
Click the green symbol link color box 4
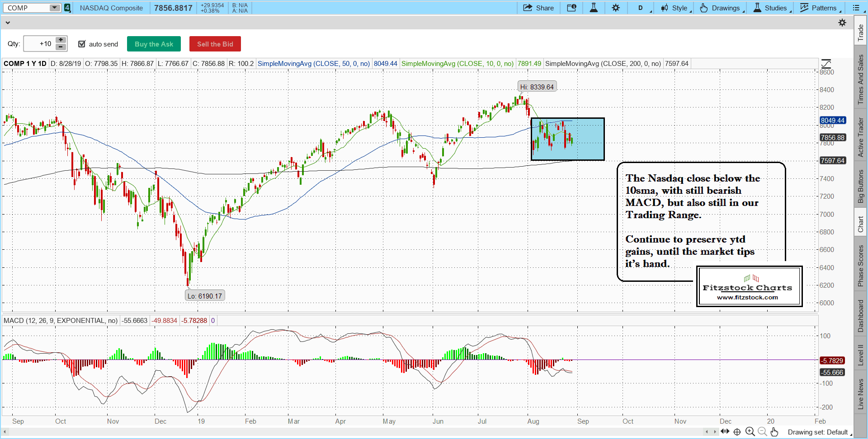click(67, 8)
